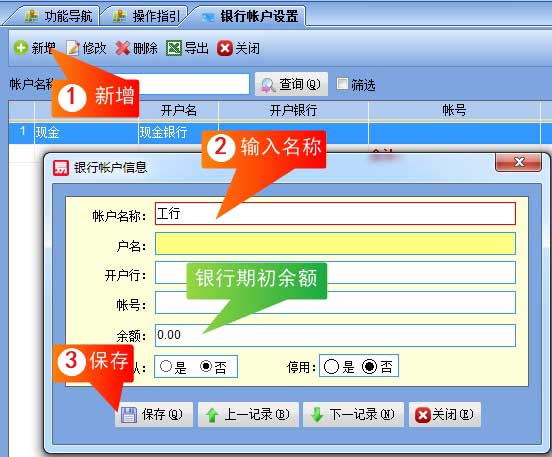Focus the 余额 field showing 0.00

point(335,335)
